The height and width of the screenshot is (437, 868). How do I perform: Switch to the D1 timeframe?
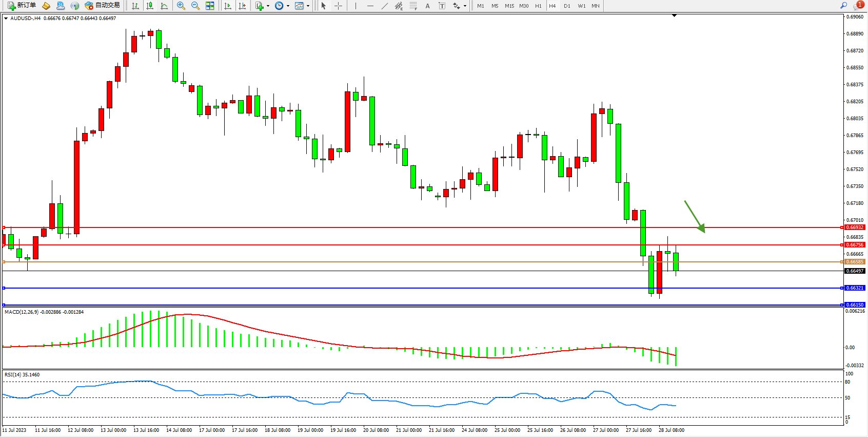(x=567, y=6)
